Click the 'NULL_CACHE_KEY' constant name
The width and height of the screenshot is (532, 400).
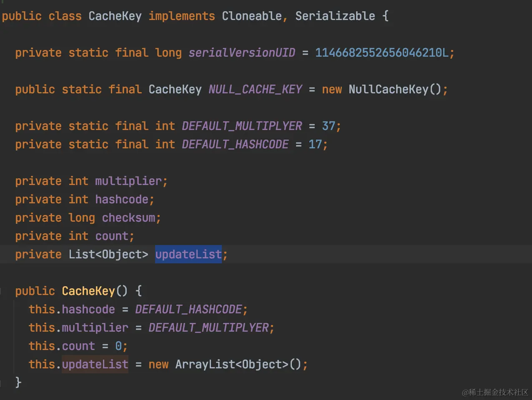click(x=255, y=90)
